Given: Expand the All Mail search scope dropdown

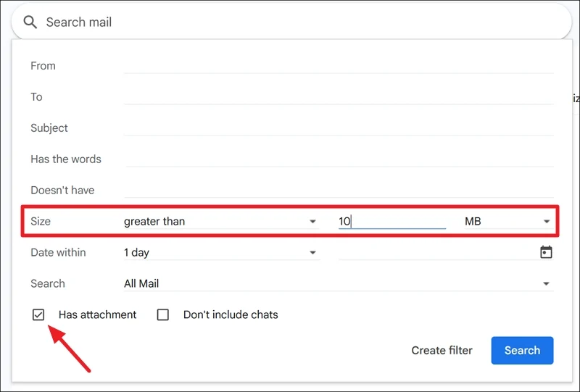Looking at the screenshot, I should coord(337,284).
